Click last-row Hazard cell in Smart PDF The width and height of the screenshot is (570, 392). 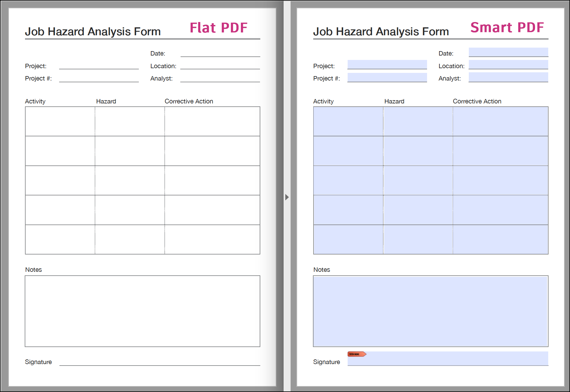coord(418,239)
